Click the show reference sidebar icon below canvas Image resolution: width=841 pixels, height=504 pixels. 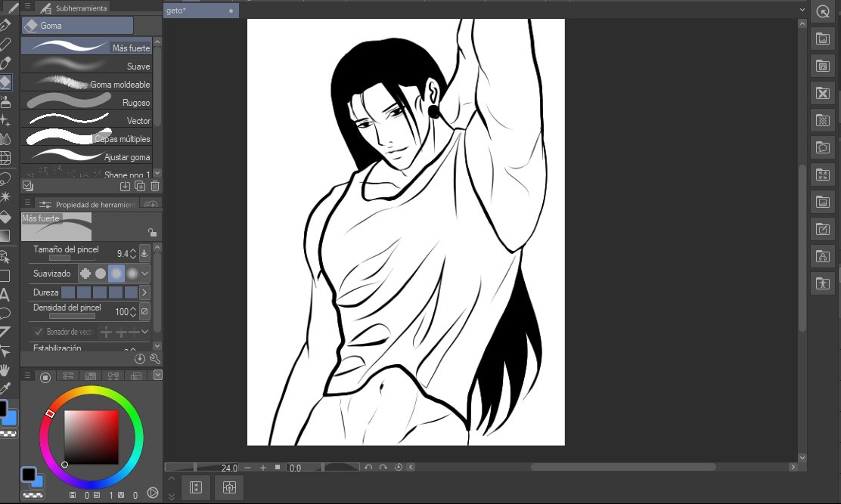point(196,487)
